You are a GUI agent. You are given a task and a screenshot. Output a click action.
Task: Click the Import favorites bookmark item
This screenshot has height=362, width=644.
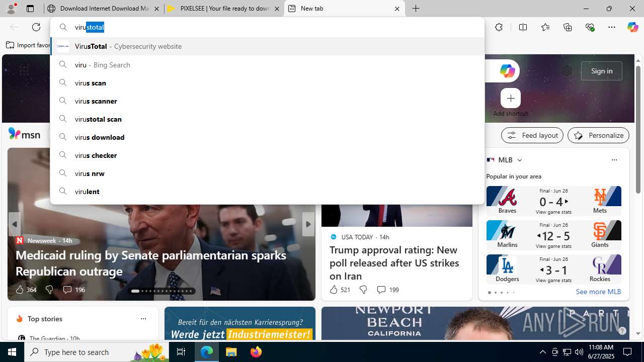pyautogui.click(x=28, y=45)
